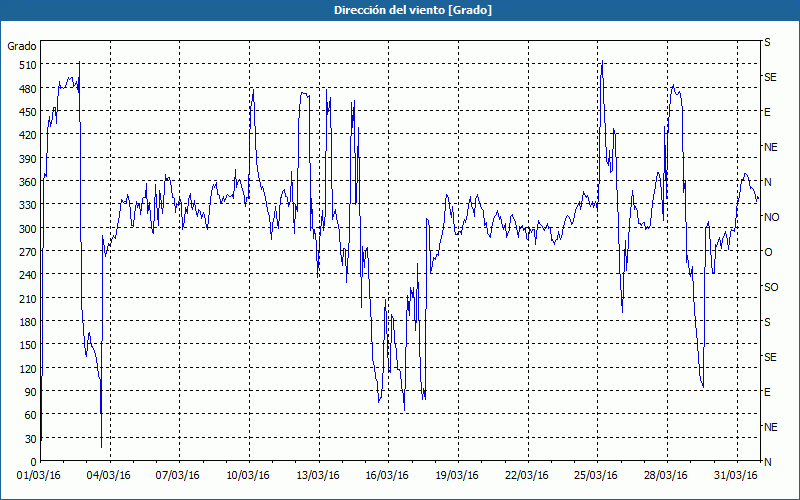Click the 330 value on the y-axis
The height and width of the screenshot is (500, 800).
click(x=28, y=205)
